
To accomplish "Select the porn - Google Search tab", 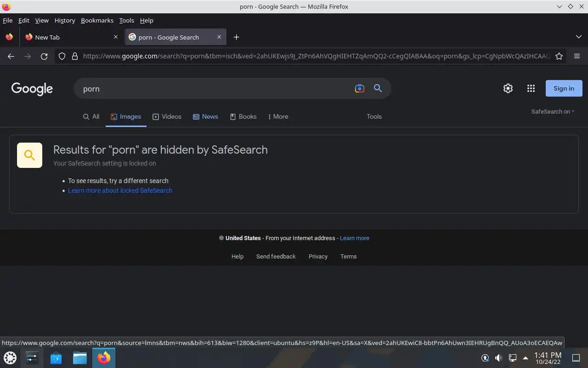I will coord(175,37).
